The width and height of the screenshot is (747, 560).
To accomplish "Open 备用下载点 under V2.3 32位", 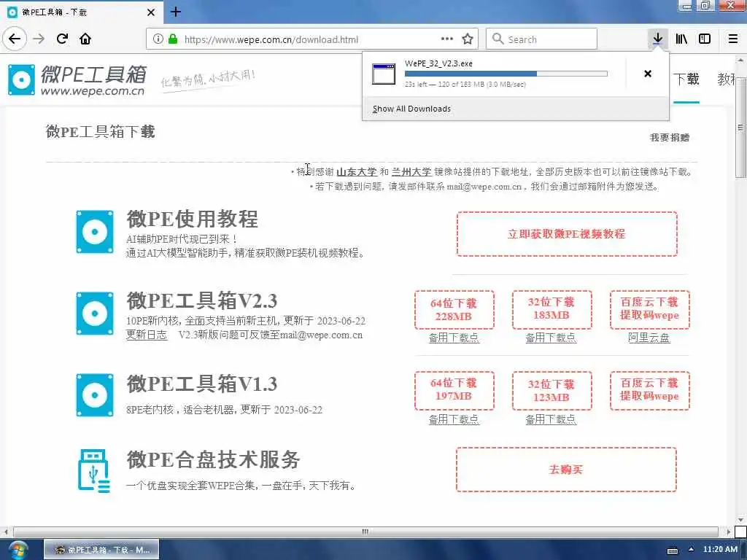I will tap(551, 338).
